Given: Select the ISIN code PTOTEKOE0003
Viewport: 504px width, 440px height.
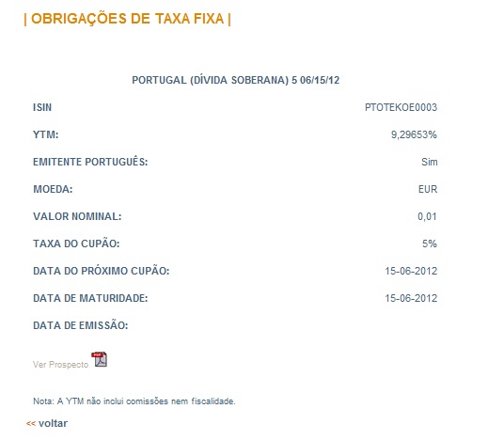Looking at the screenshot, I should (x=401, y=107).
